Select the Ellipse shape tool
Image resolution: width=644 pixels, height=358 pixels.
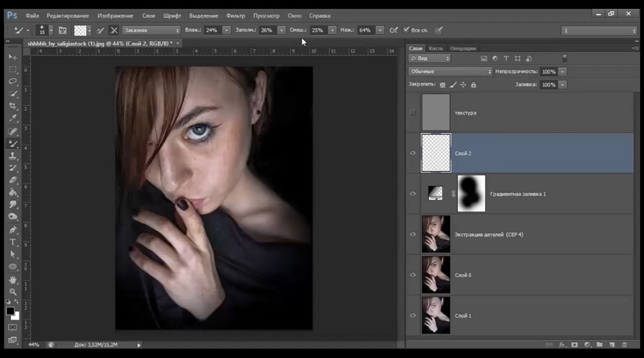coord(13,267)
